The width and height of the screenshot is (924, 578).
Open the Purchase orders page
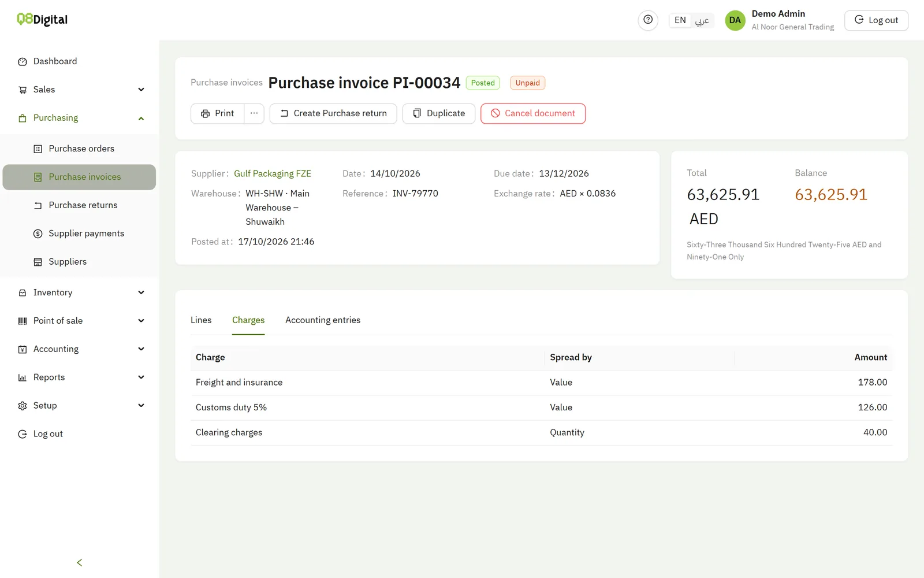click(80, 149)
